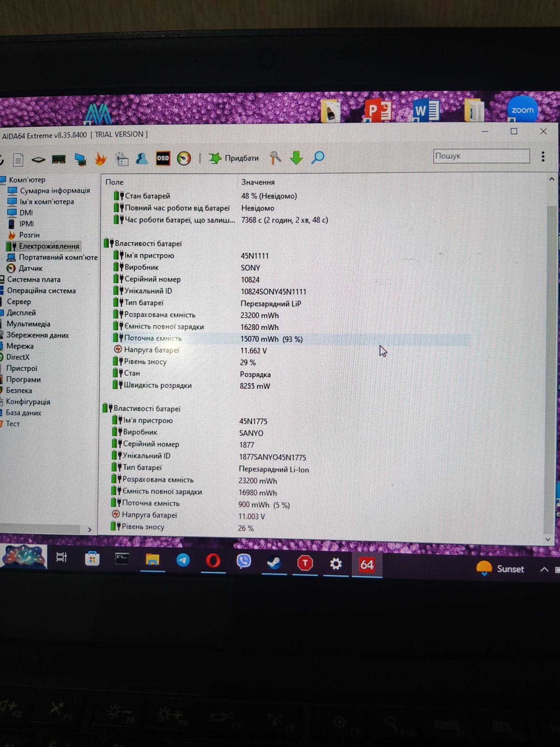
Task: Click the tree's horizontal scroll-right arrow
Action: pos(90,530)
